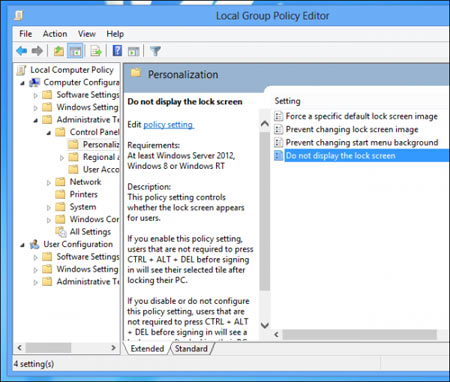The image size is (450, 382).
Task: Click the Show/Hide Action Pane icon
Action: 133,51
